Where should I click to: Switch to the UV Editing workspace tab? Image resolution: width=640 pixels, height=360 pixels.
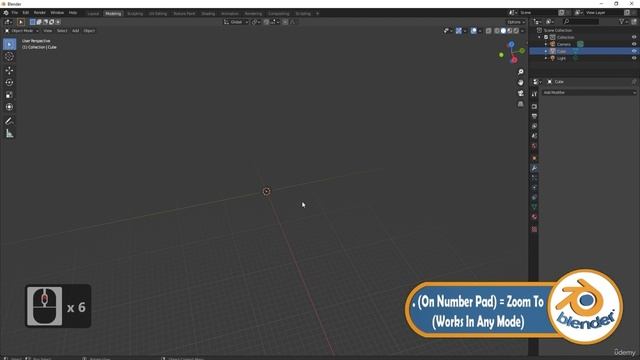(158, 13)
